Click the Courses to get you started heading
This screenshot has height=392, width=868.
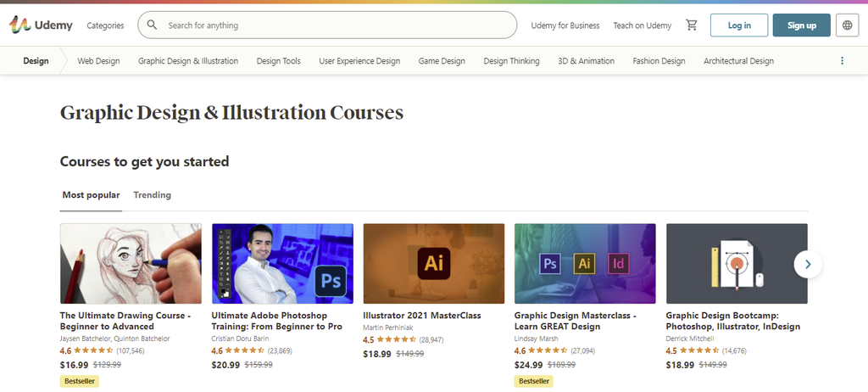(144, 162)
